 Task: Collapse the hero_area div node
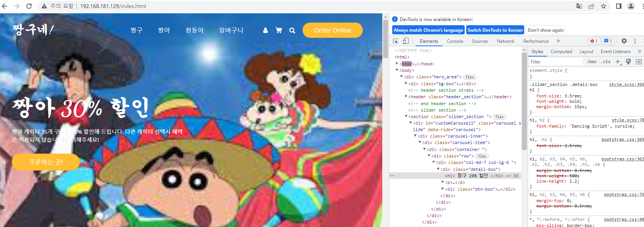click(401, 76)
